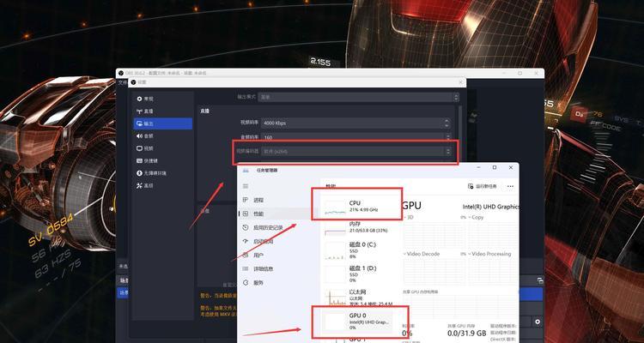Click the GPU heading in Task Manager

point(412,206)
